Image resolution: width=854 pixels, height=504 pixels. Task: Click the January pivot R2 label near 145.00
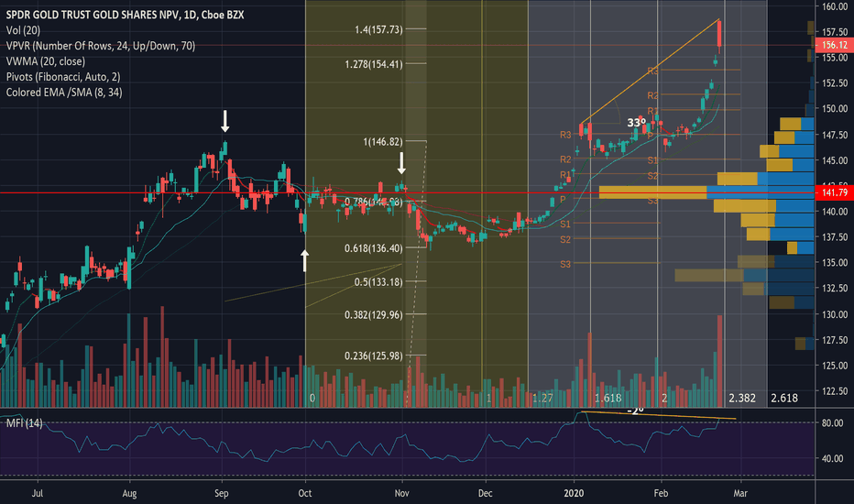[x=565, y=159]
